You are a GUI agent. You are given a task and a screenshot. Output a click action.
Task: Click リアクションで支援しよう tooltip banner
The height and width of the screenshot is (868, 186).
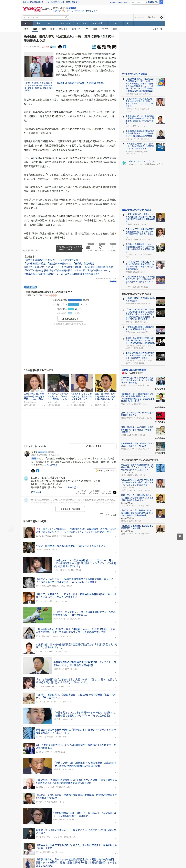(x=69, y=248)
